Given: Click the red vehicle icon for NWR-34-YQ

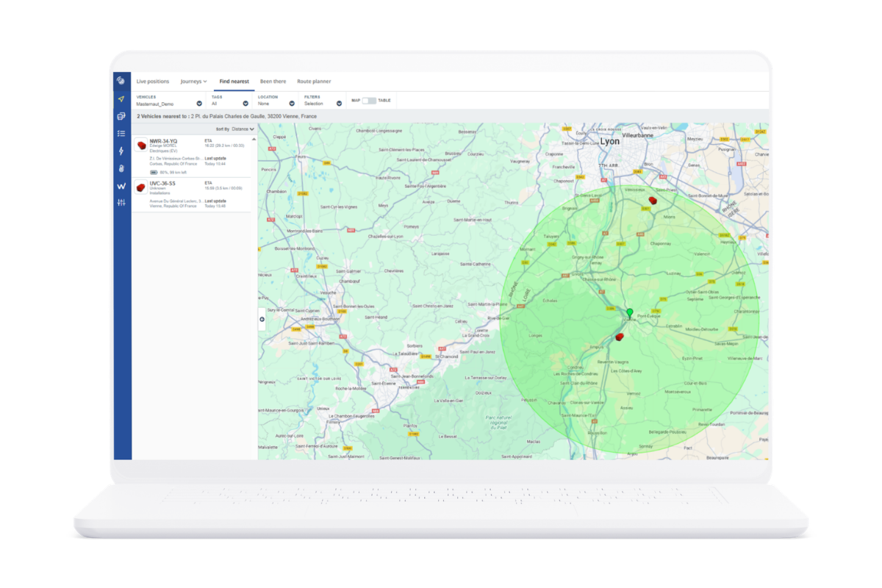Looking at the screenshot, I should (x=140, y=145).
